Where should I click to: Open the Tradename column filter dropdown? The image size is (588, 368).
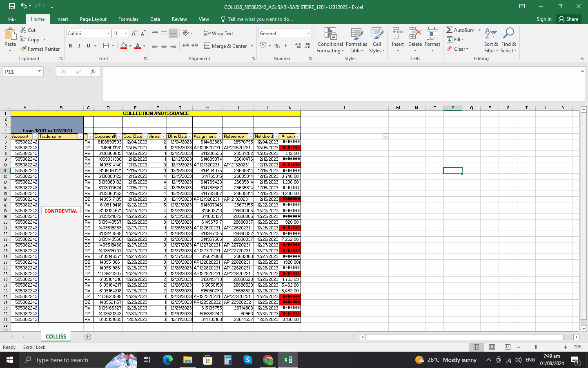click(x=80, y=136)
